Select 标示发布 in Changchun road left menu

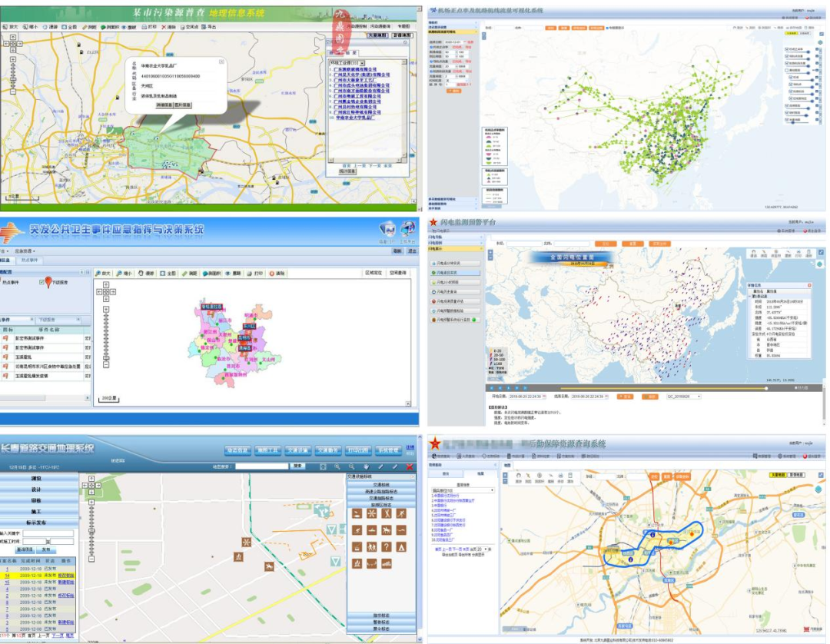(36, 523)
